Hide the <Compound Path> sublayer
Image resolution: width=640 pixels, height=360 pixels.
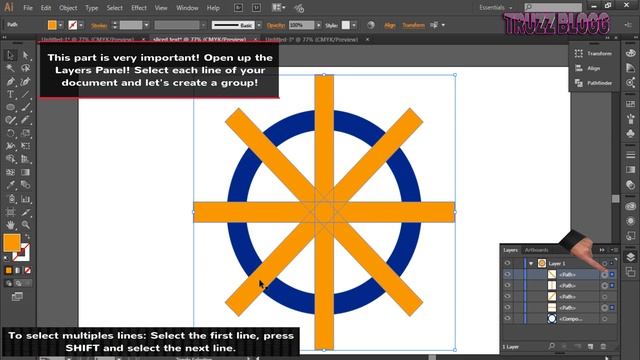[507, 318]
